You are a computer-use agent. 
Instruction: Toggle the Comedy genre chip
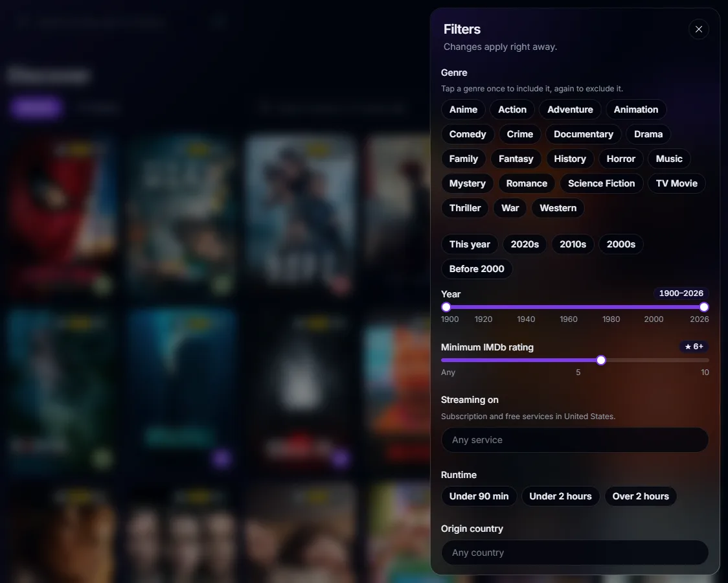468,134
